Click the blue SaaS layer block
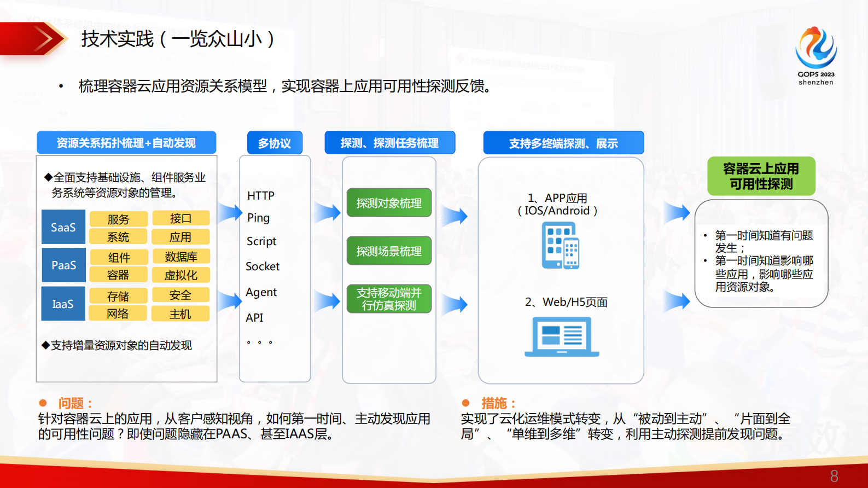The height and width of the screenshot is (488, 868). [63, 227]
